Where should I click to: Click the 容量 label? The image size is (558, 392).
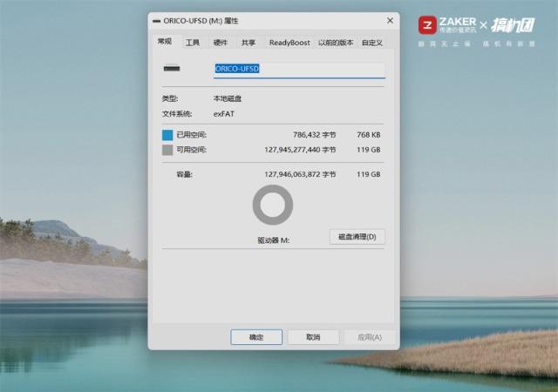tap(184, 174)
